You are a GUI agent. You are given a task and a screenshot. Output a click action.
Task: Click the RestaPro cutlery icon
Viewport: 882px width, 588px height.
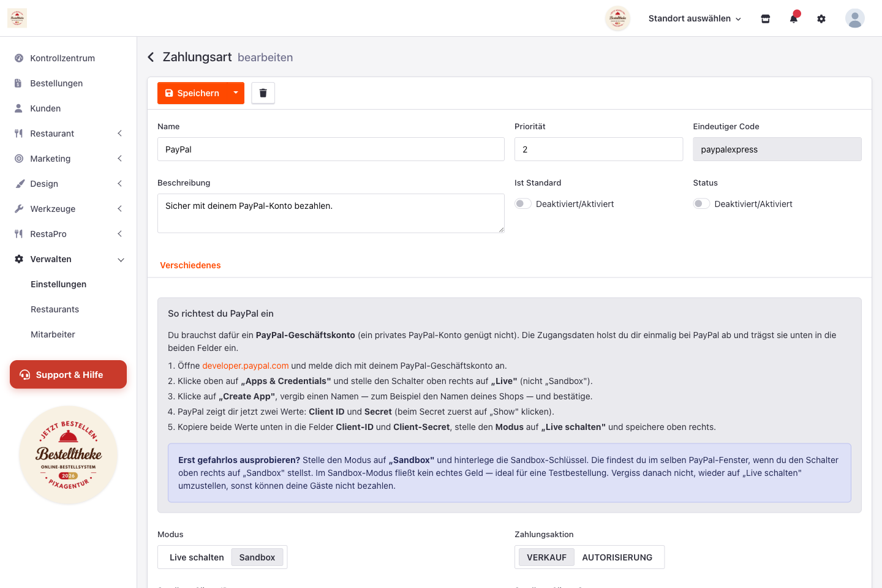coord(18,234)
